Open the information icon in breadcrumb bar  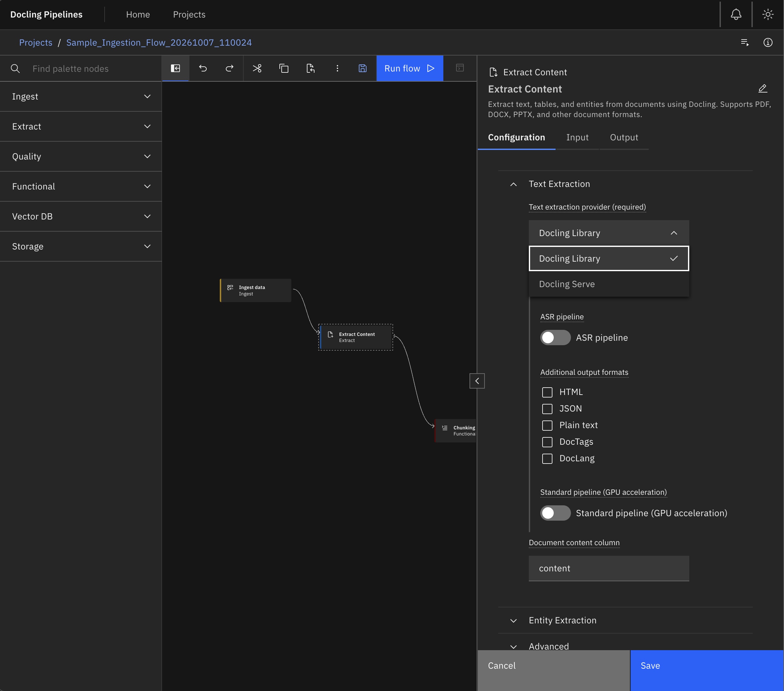[767, 42]
